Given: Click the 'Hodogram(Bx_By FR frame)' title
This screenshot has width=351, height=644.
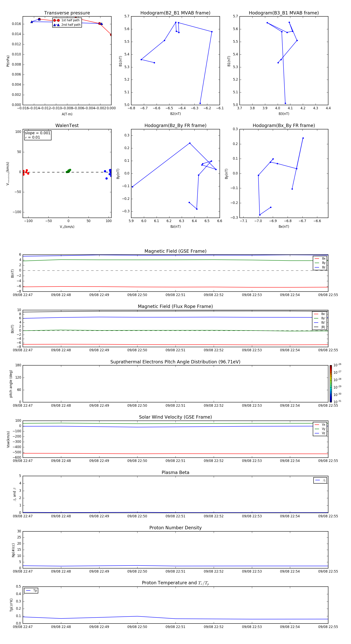Looking at the screenshot, I should (x=284, y=125).
